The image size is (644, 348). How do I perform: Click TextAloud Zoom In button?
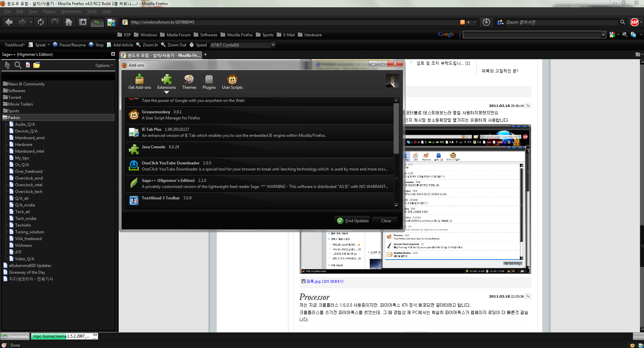(x=147, y=45)
